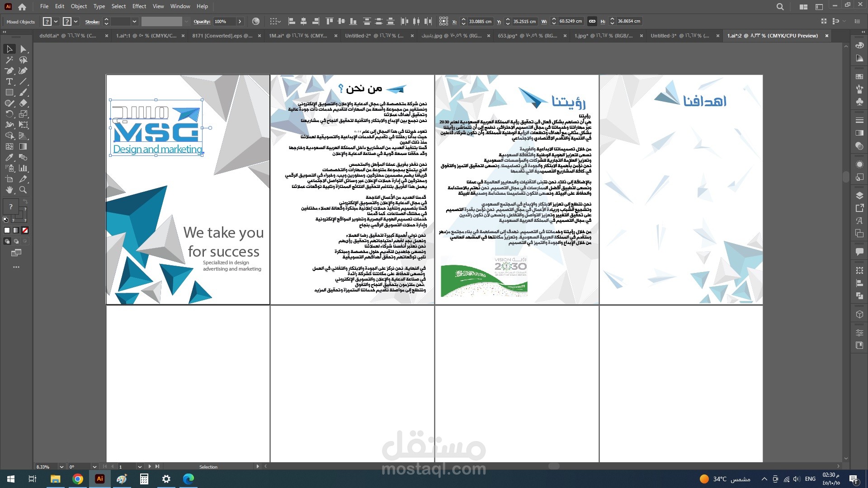Click the Recolor Artwork icon
The height and width of the screenshot is (488, 868).
click(x=256, y=21)
